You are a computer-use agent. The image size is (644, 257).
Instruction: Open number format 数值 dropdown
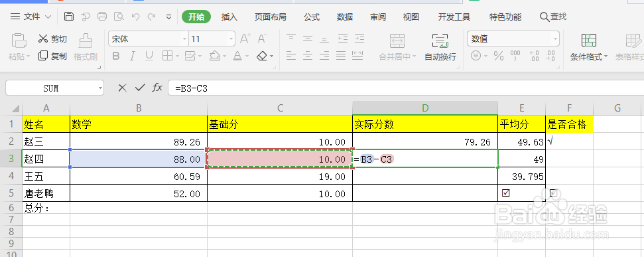[555, 39]
